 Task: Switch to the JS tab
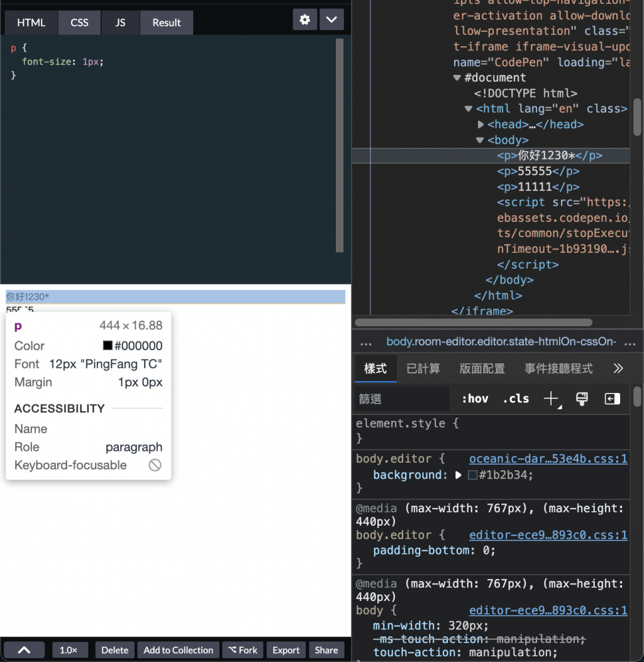point(120,23)
